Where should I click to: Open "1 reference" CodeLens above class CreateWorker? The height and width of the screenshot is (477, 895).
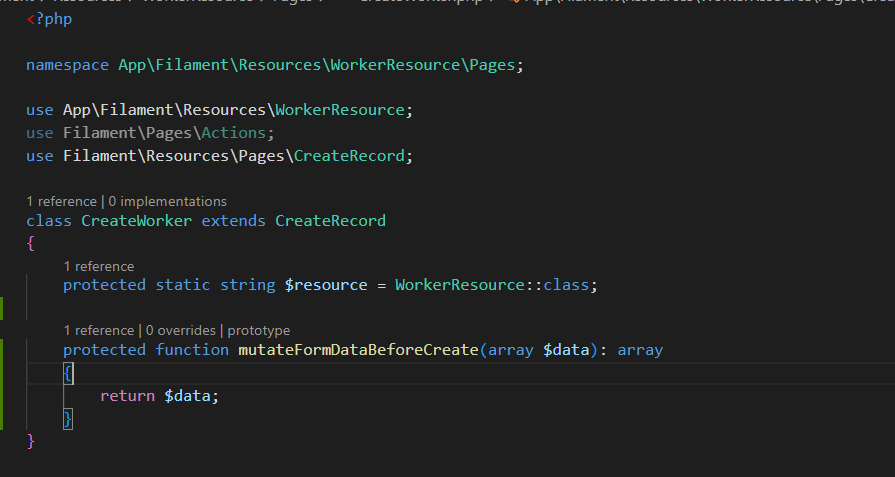pyautogui.click(x=61, y=201)
